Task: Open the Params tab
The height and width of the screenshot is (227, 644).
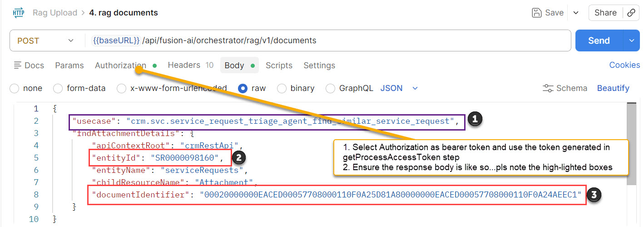Action: tap(69, 66)
